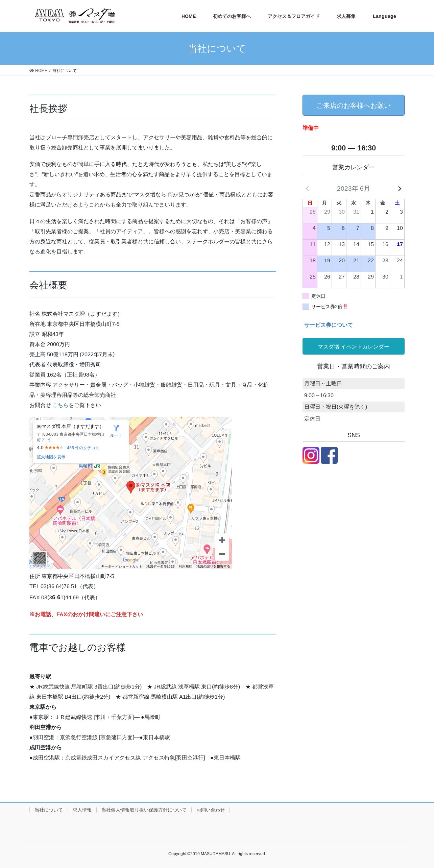This screenshot has height=868, width=434.
Task: Click 地図の誤りを報告する on map
Action: point(213,566)
